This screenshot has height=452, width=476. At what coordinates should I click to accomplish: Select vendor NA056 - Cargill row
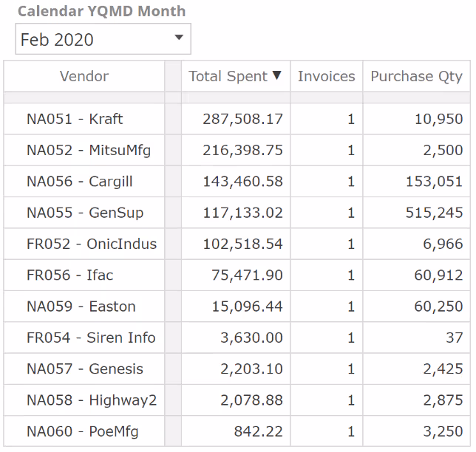point(79,182)
